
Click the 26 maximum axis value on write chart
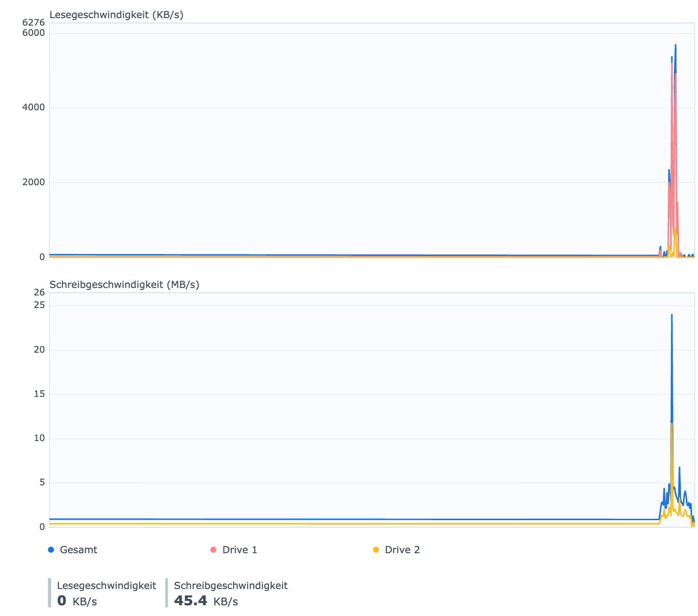coord(40,292)
